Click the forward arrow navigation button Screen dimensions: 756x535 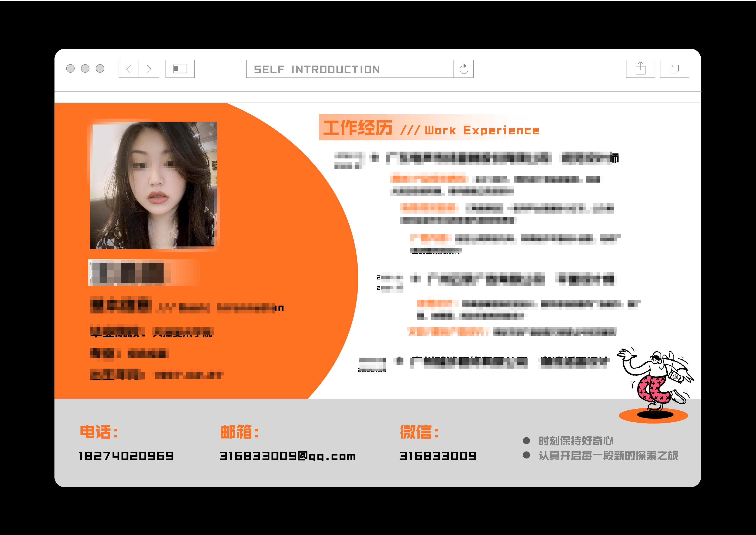click(149, 69)
